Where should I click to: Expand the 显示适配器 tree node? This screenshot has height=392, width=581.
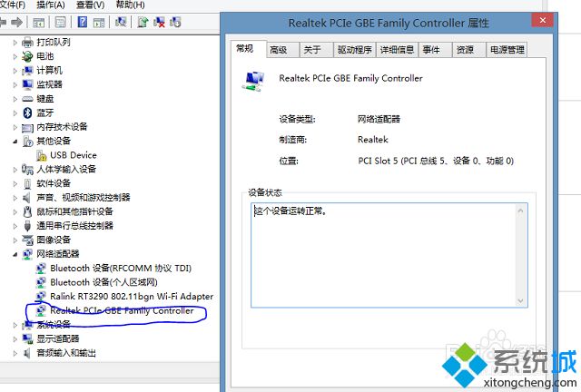15,339
